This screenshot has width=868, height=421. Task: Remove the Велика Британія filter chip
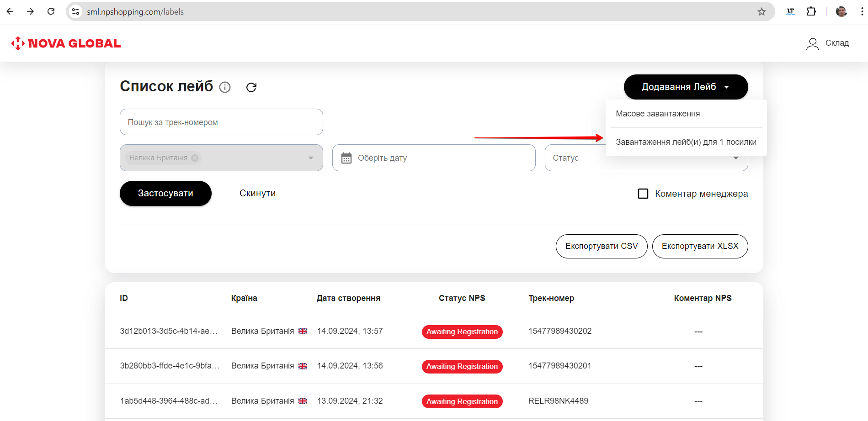pos(195,158)
